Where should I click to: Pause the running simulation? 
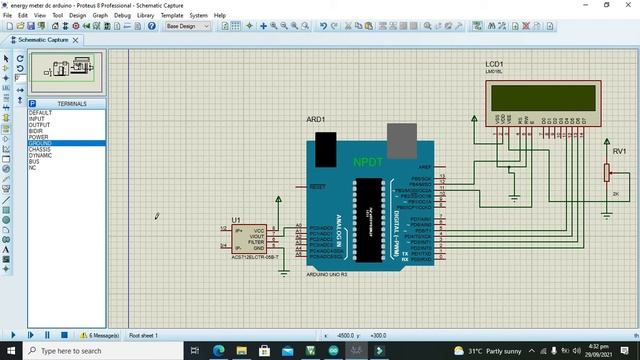(47, 335)
